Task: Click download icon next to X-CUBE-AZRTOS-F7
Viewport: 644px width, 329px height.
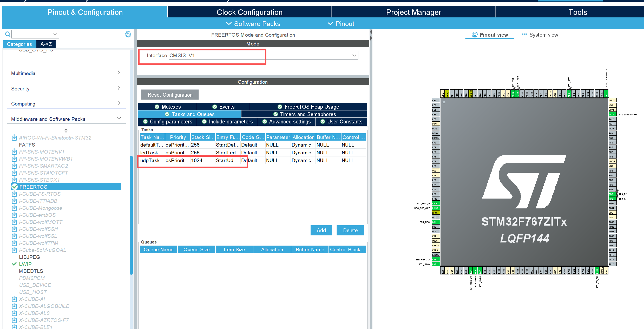Action: (14, 320)
